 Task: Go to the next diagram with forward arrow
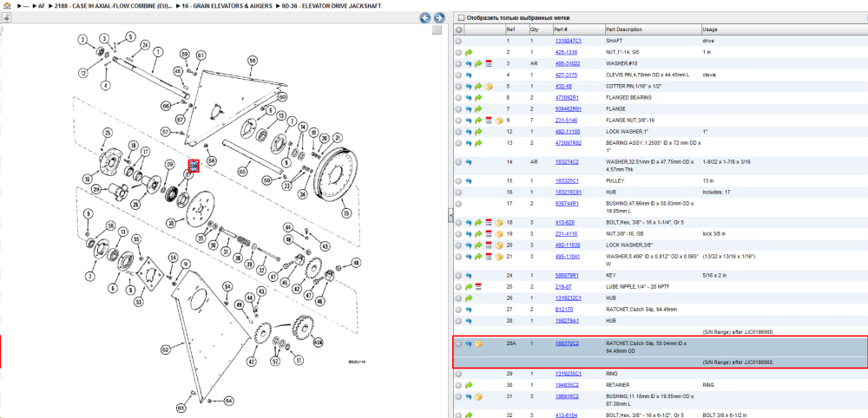coord(439,17)
